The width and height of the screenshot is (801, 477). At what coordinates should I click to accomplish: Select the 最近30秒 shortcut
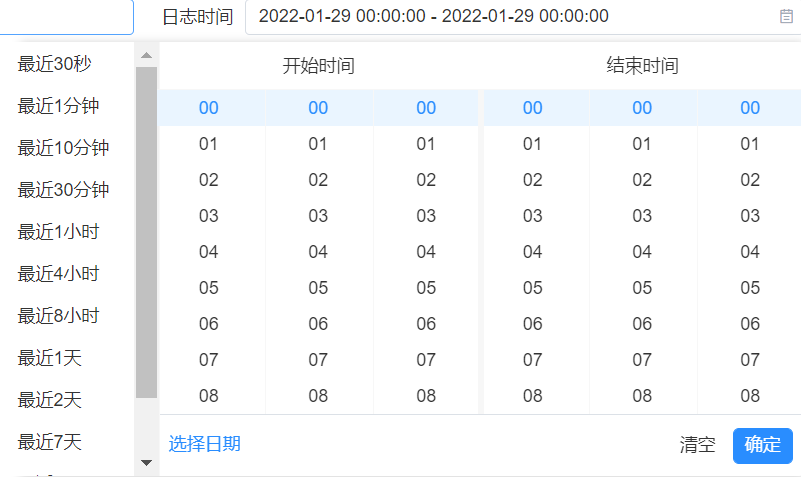[55, 64]
